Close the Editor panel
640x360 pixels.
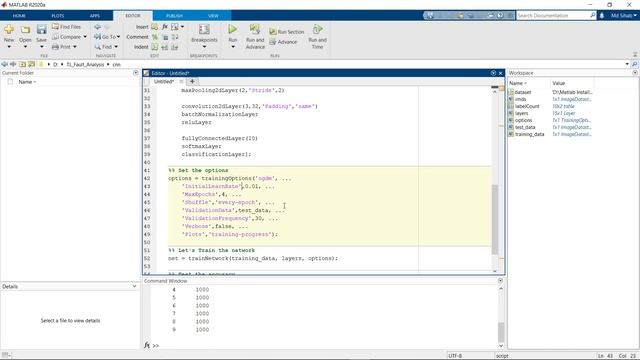(x=500, y=73)
